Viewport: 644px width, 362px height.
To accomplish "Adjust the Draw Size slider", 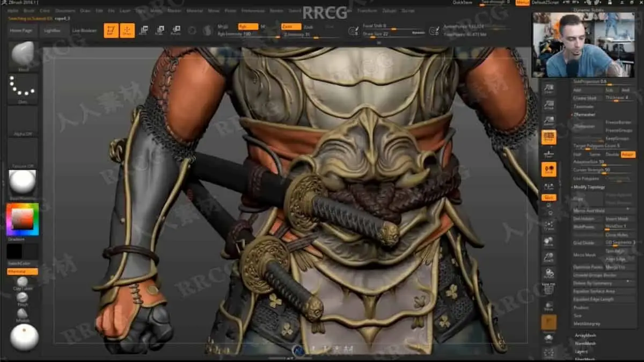I will click(x=394, y=34).
